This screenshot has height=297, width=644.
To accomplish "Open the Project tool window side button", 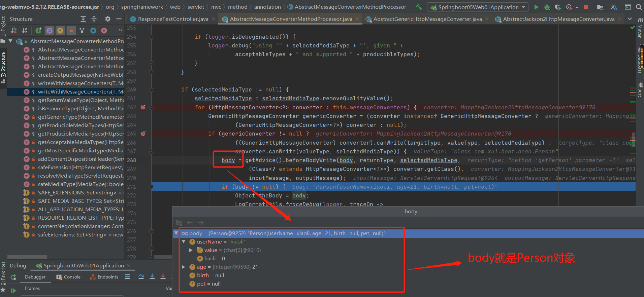I will [3, 29].
